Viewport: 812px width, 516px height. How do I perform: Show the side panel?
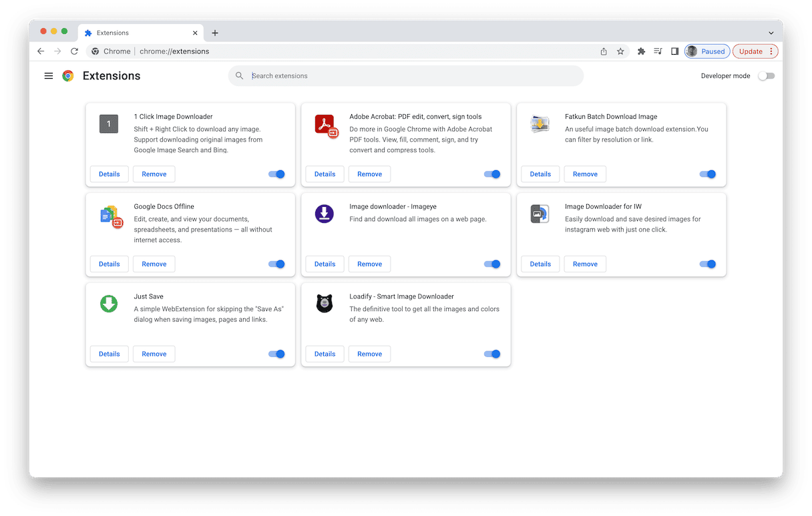coord(674,51)
